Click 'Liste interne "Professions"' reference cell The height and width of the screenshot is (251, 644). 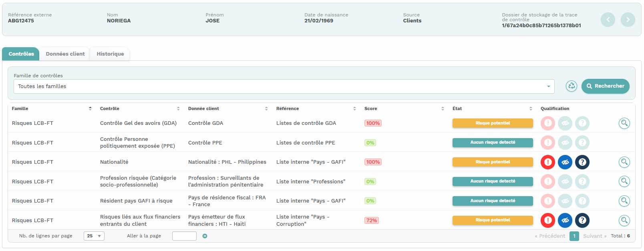pyautogui.click(x=311, y=182)
